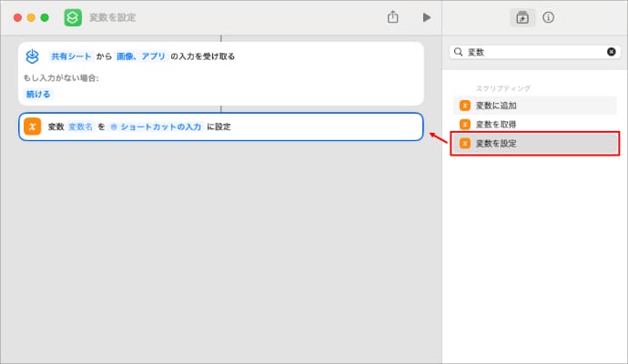Choose the highlighted 変数を設定 action
The width and height of the screenshot is (628, 364).
tap(496, 144)
